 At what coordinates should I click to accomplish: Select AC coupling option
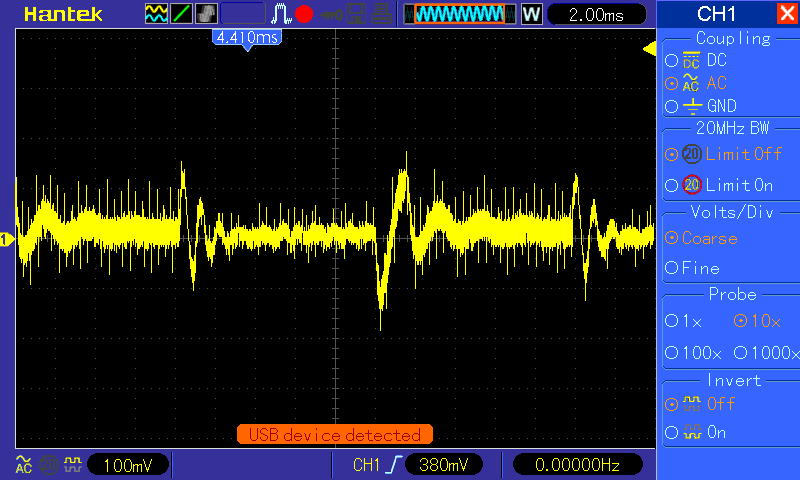tap(696, 83)
